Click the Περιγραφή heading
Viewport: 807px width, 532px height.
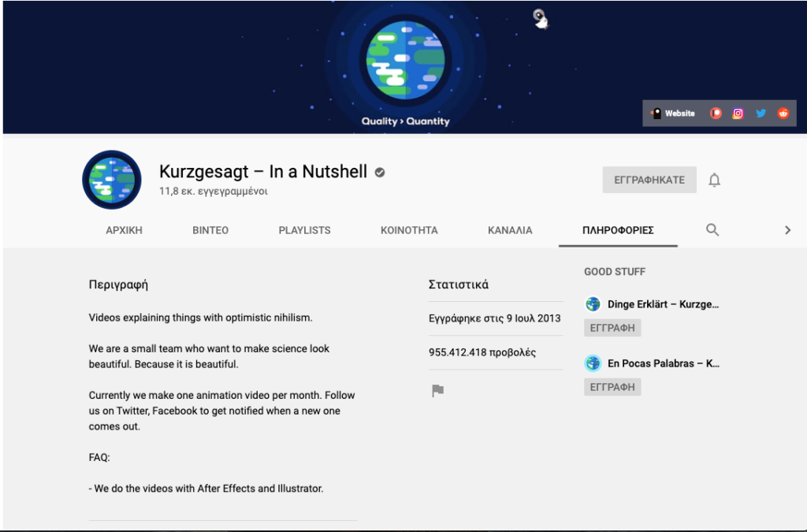click(x=118, y=285)
